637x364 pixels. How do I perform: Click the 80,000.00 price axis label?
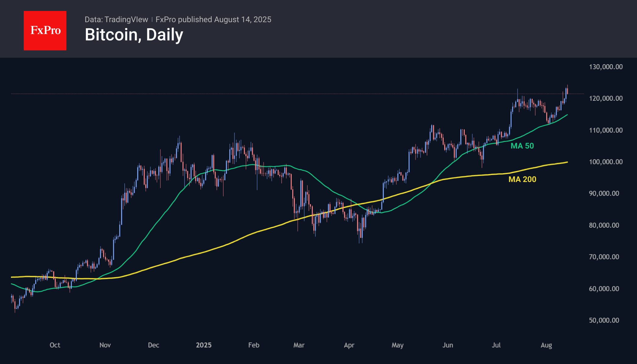click(x=604, y=225)
